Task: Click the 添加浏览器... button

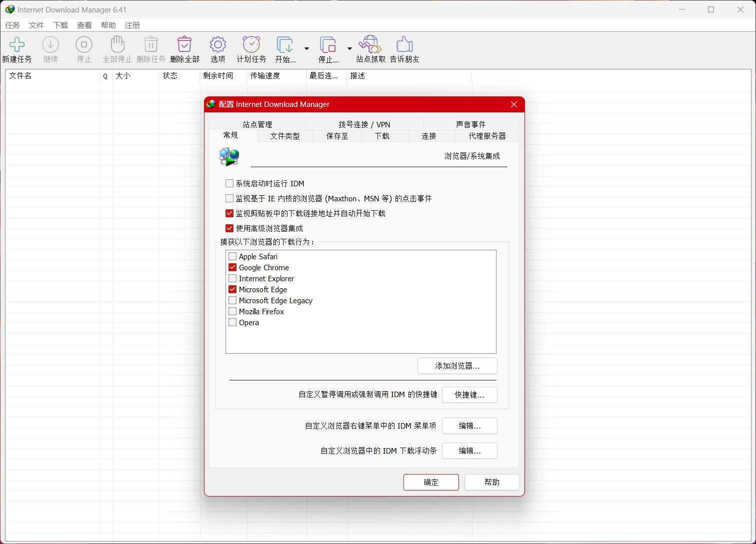Action: [x=457, y=366]
